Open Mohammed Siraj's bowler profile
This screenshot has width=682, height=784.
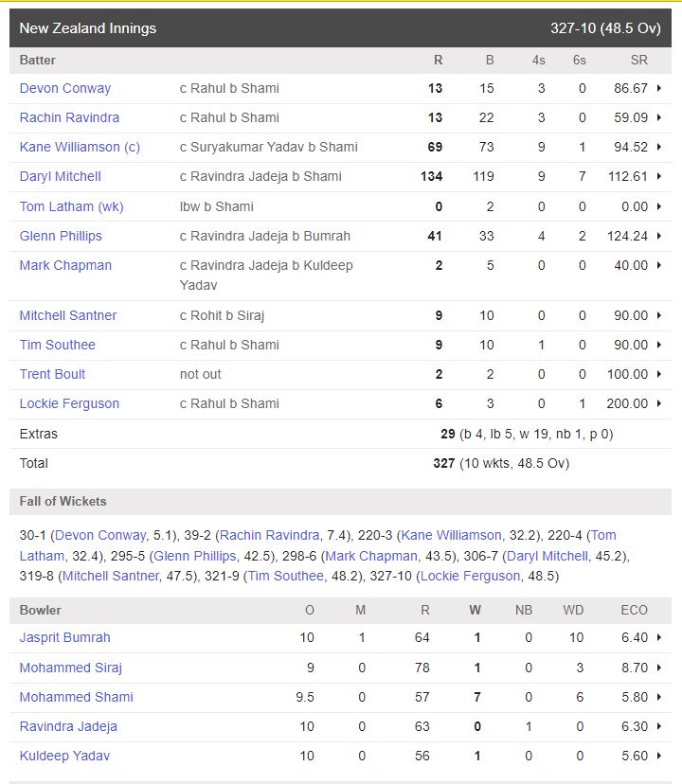tap(71, 667)
